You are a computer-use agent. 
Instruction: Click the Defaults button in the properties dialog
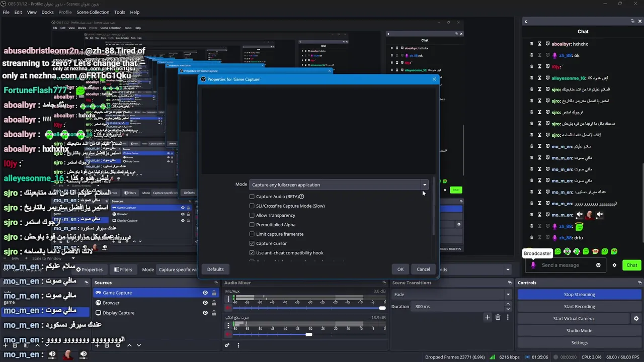[x=215, y=269]
